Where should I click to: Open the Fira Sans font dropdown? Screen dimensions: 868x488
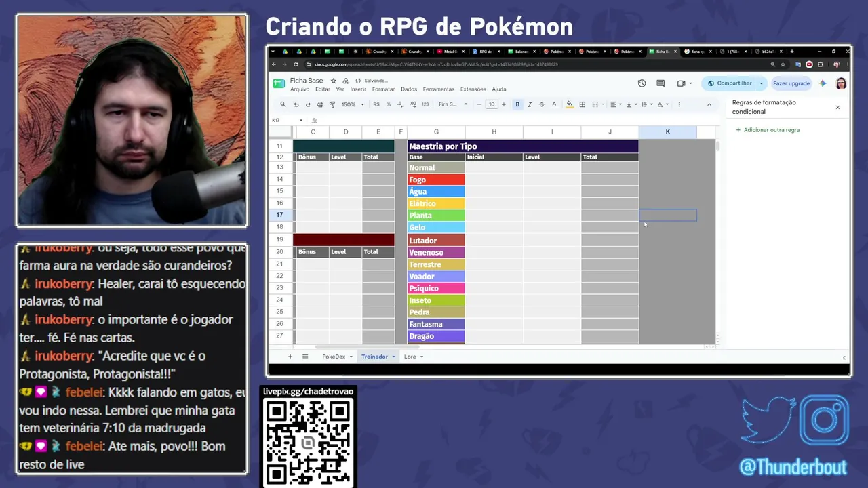coord(453,104)
